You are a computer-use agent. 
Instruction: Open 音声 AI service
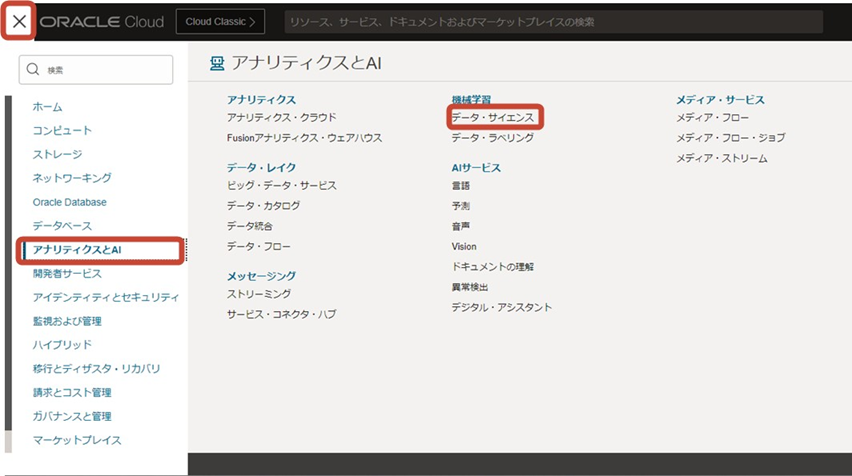(x=461, y=226)
